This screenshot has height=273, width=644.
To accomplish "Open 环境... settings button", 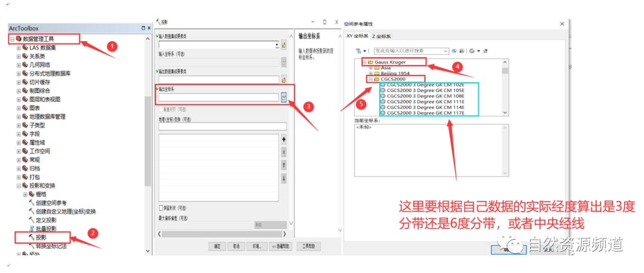I will (257, 246).
